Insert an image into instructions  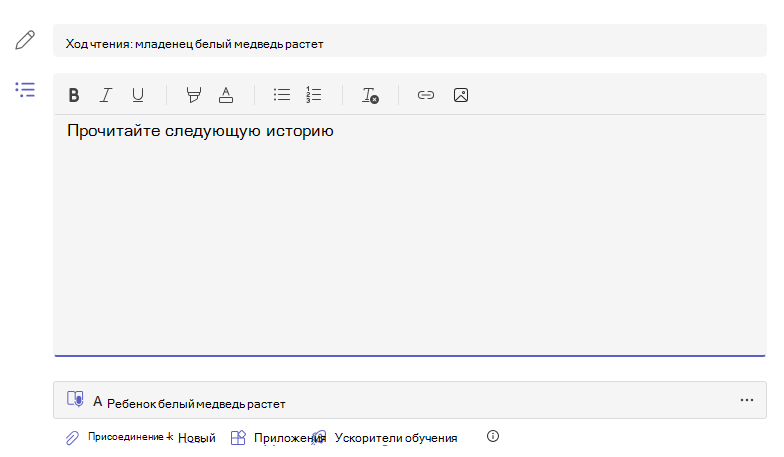point(461,95)
